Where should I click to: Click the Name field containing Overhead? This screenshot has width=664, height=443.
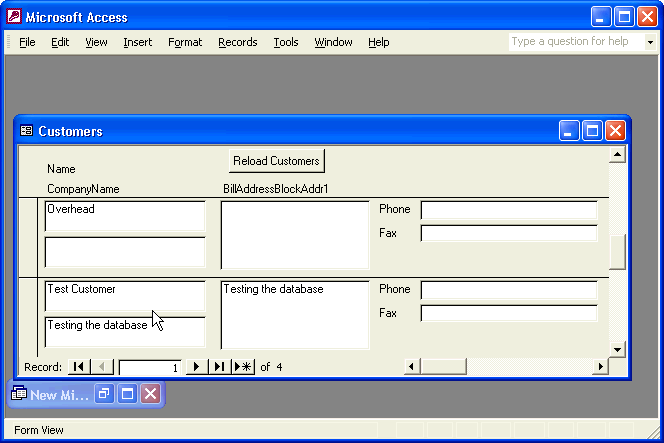pyautogui.click(x=125, y=216)
